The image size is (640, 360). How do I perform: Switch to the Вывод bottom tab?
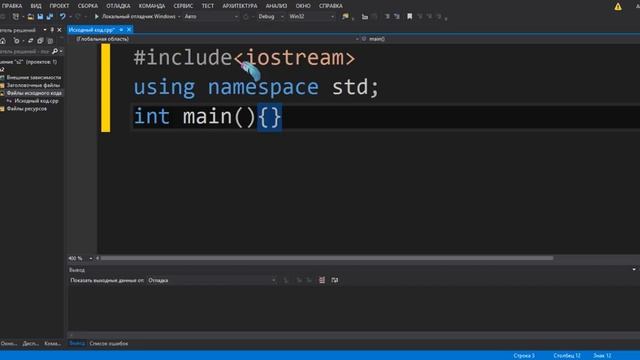pyautogui.click(x=77, y=343)
